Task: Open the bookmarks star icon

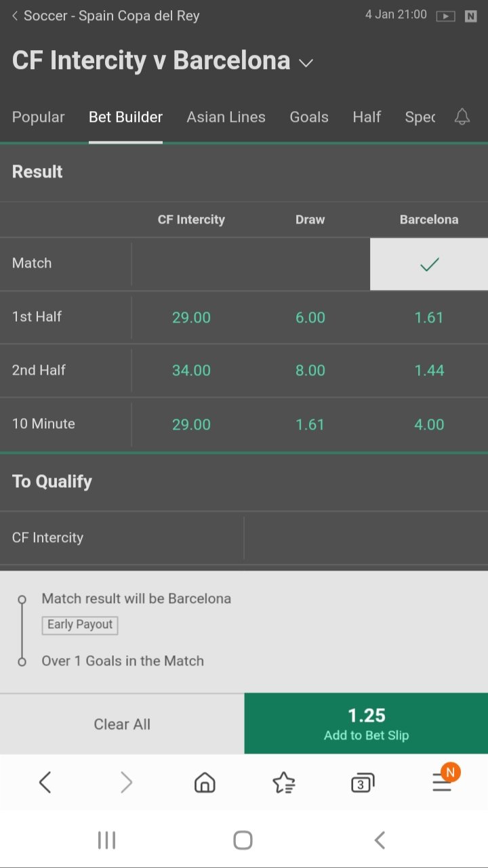Action: point(283,783)
